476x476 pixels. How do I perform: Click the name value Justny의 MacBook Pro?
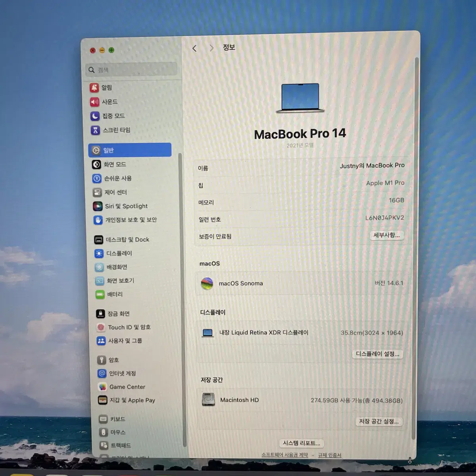pos(372,165)
